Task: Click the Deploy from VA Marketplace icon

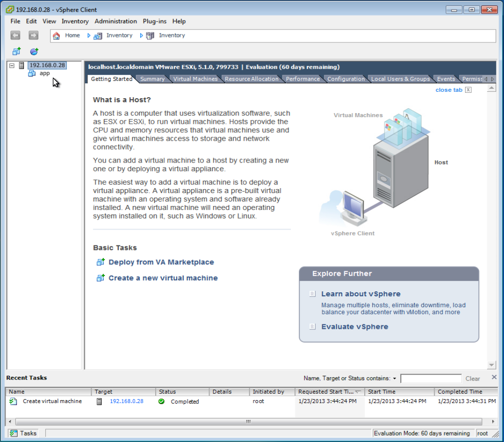Action: (x=101, y=262)
